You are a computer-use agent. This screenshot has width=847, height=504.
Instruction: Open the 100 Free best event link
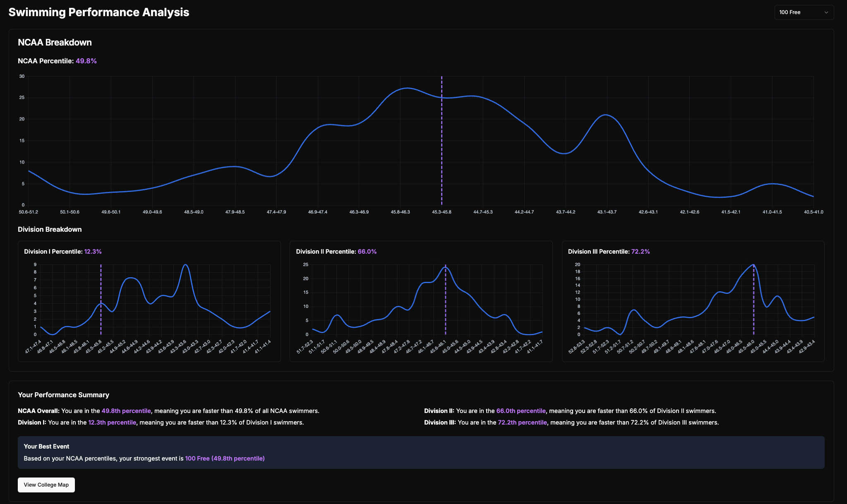point(225,458)
